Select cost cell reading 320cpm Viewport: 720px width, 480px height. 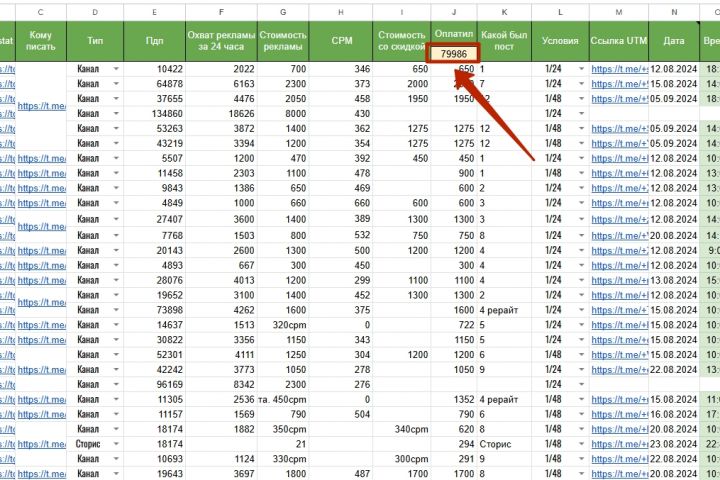coord(283,325)
